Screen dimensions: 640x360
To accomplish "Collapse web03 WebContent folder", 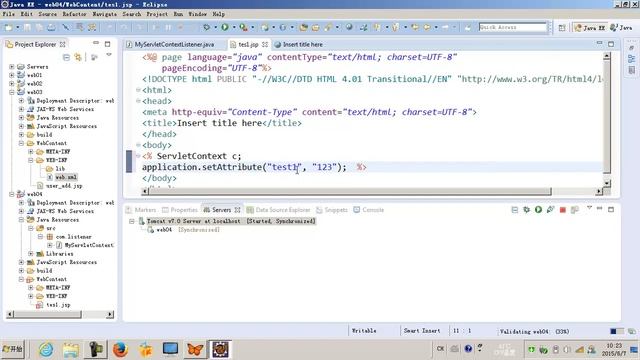I will pos(21,143).
